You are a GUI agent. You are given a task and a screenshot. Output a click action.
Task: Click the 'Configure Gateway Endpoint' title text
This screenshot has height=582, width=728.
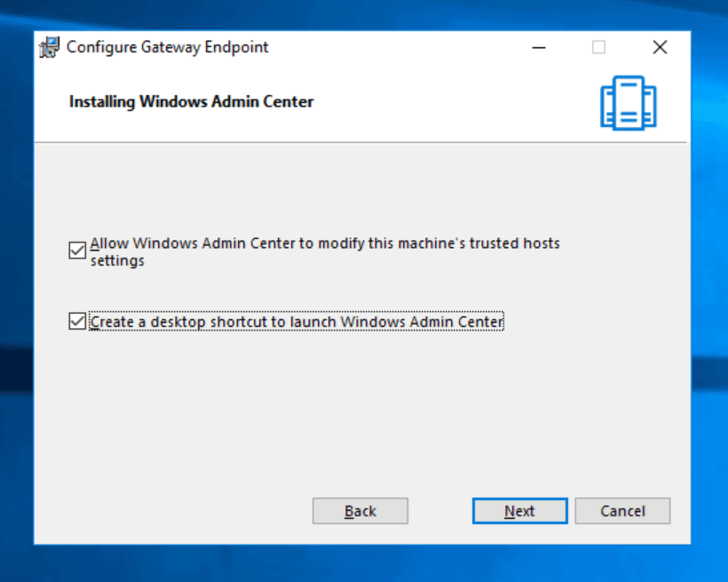(x=167, y=48)
